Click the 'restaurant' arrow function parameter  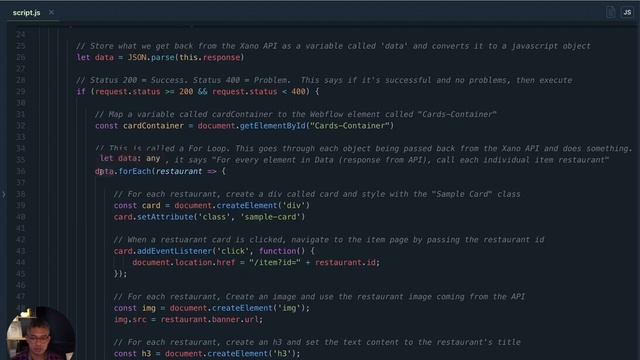(x=179, y=171)
